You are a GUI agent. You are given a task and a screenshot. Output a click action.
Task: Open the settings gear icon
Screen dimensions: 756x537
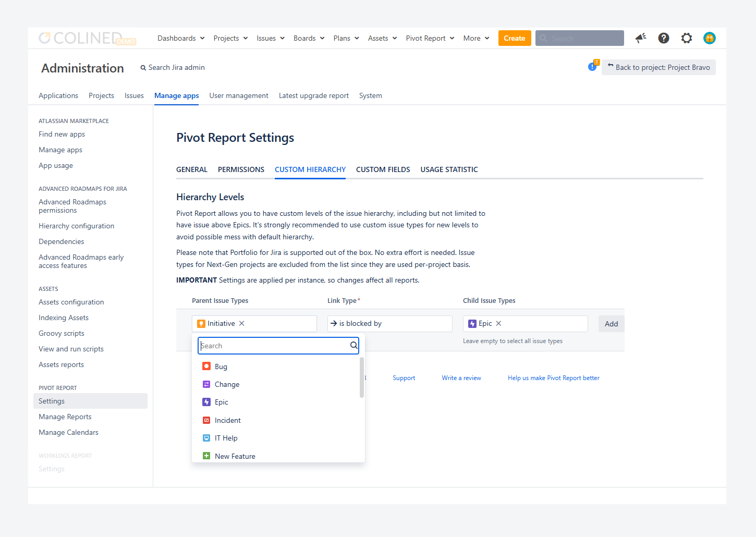[687, 38]
